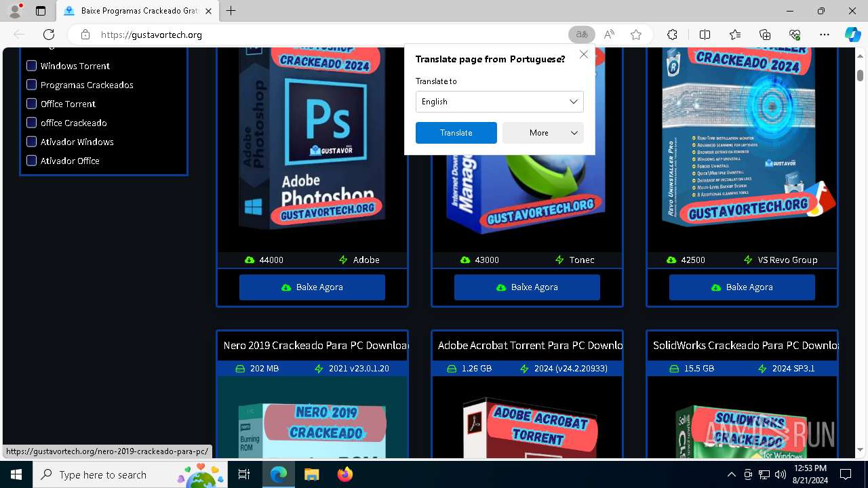
Task: Open Favorites list icon
Action: [735, 35]
